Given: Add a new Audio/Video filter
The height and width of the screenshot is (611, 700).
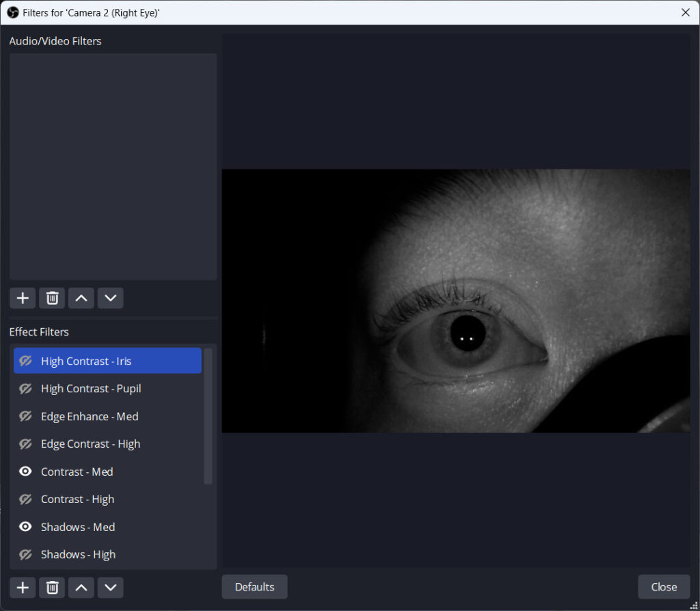Looking at the screenshot, I should (22, 298).
